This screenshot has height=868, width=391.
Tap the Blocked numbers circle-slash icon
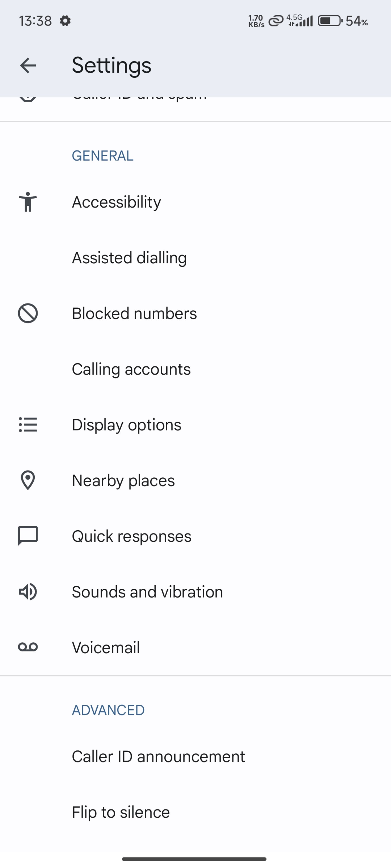tap(28, 313)
